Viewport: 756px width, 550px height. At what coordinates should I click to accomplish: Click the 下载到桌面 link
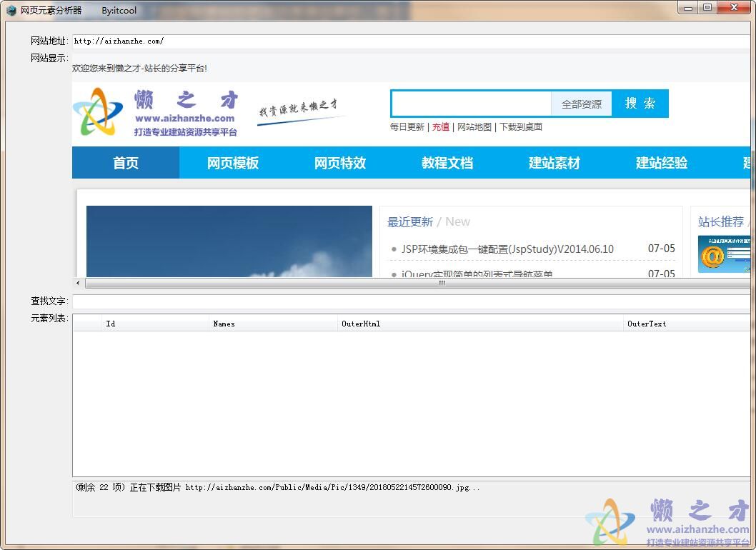(520, 126)
